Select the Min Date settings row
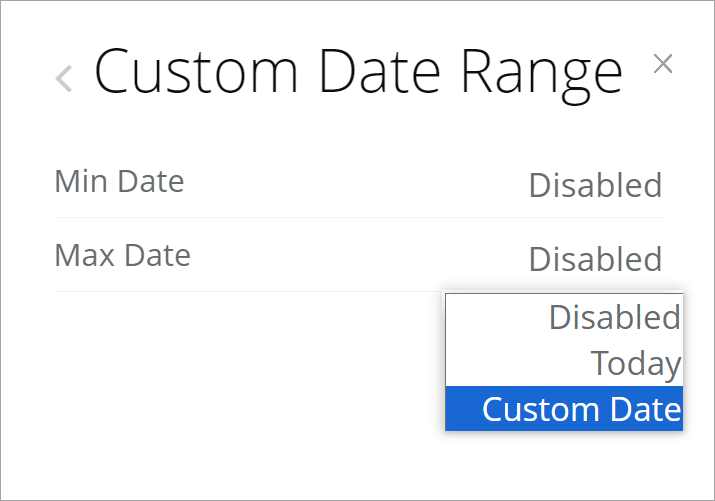The height and width of the screenshot is (501, 715). (358, 184)
